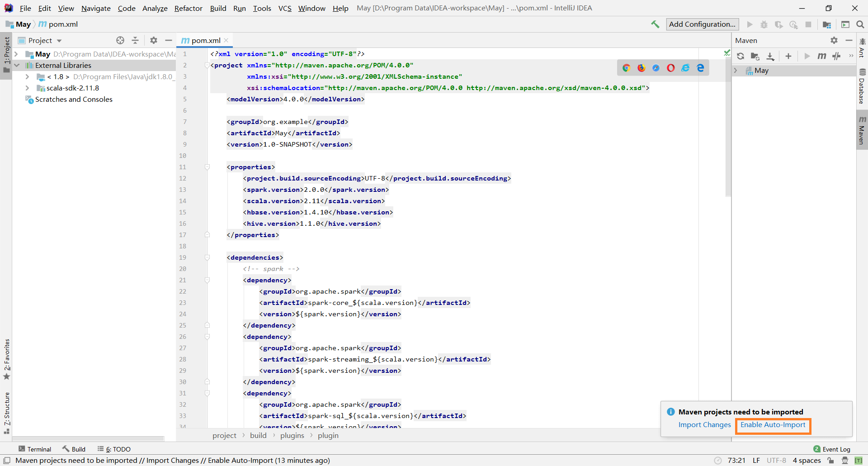
Task: Toggle the Database side tool window tab
Action: [862, 86]
